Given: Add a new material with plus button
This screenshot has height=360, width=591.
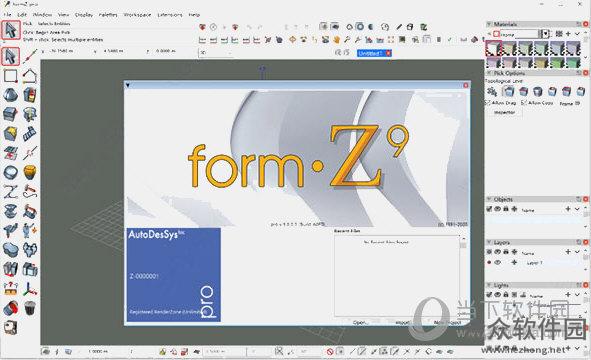Looking at the screenshot, I should 568,34.
